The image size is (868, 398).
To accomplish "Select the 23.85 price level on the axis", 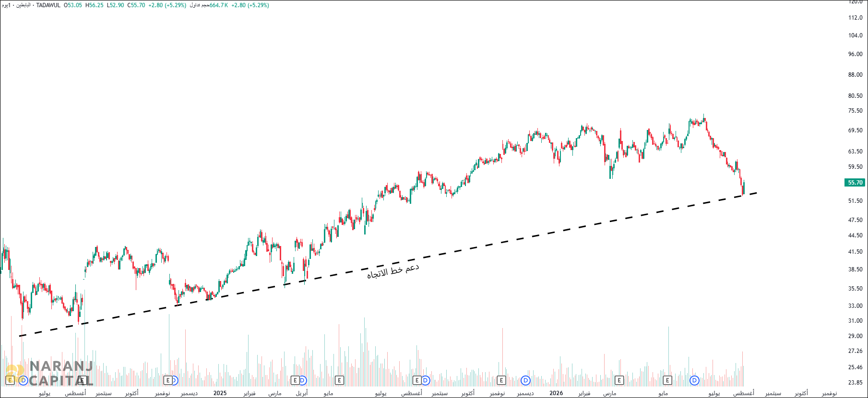I will point(856,383).
